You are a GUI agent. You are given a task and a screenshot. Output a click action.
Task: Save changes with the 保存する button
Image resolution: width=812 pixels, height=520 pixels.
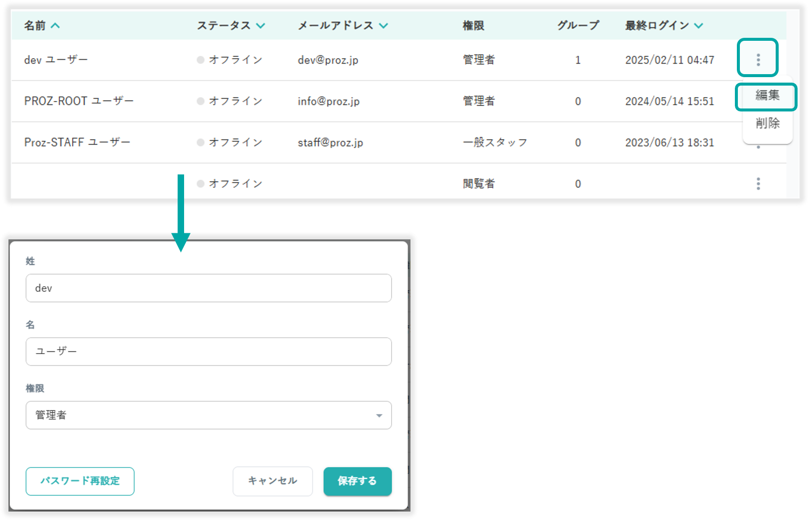tap(357, 481)
